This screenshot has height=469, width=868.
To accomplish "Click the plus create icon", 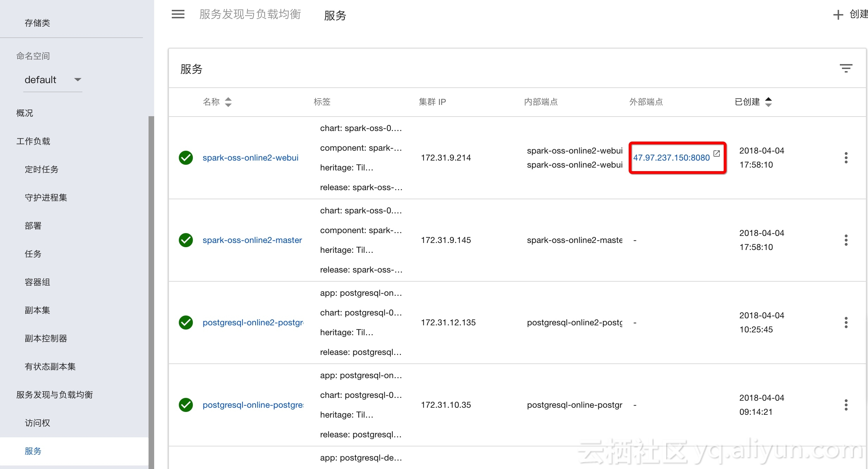I will [x=838, y=15].
